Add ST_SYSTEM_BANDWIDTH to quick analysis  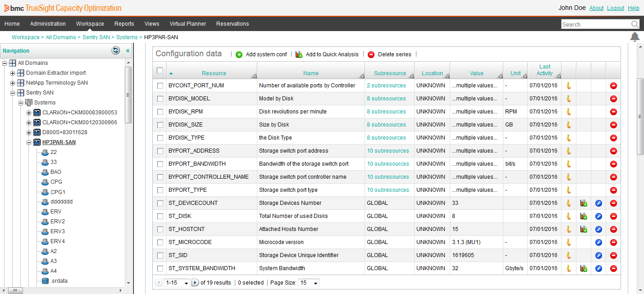tap(584, 268)
